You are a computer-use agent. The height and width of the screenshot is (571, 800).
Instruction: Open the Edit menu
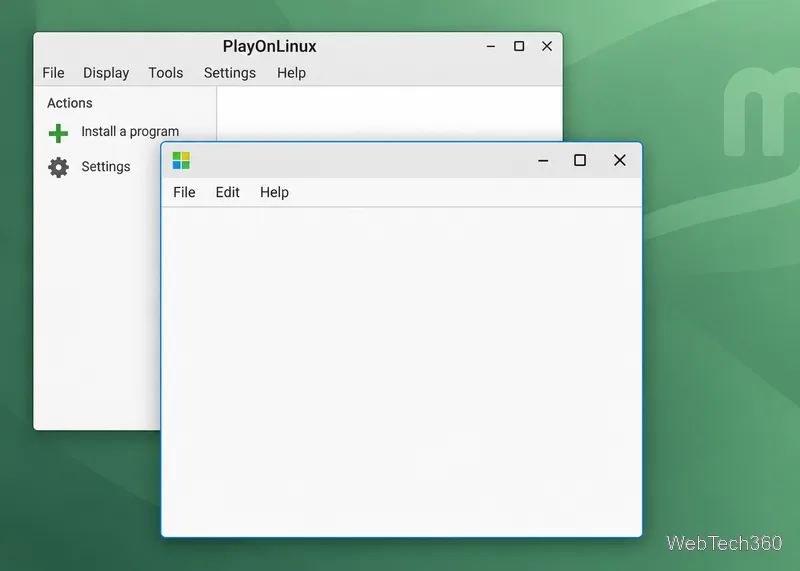(x=228, y=192)
